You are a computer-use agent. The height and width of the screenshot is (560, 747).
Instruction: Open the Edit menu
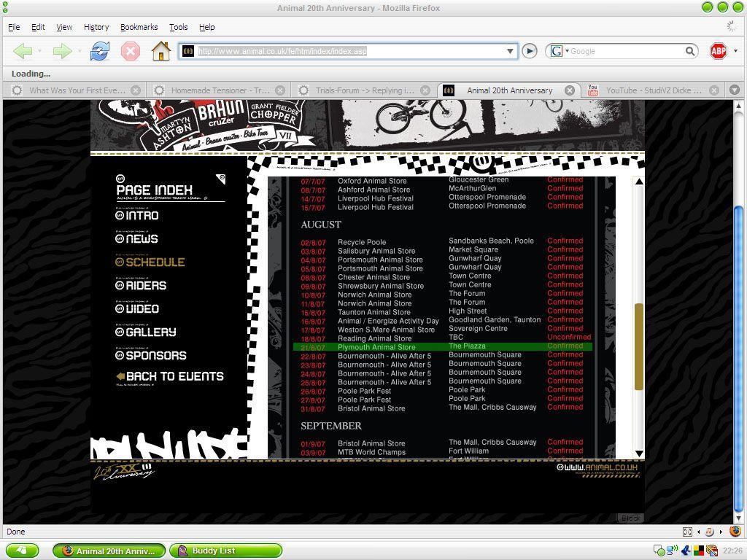(38, 27)
